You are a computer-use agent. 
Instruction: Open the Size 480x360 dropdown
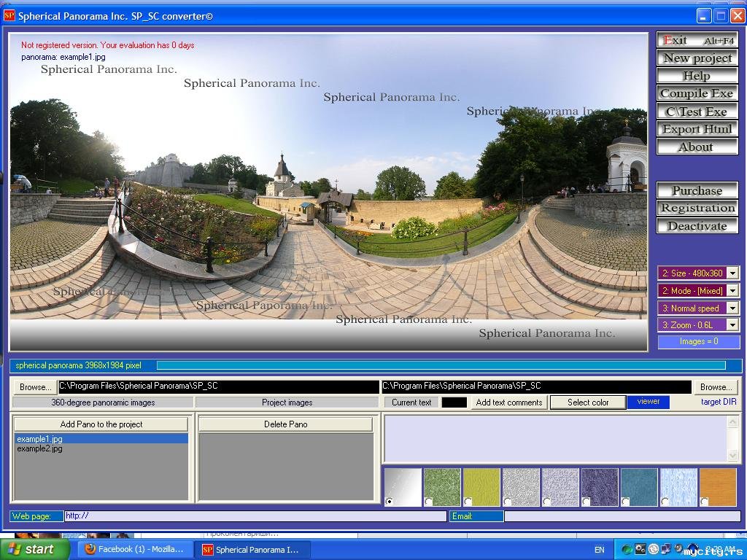(732, 273)
